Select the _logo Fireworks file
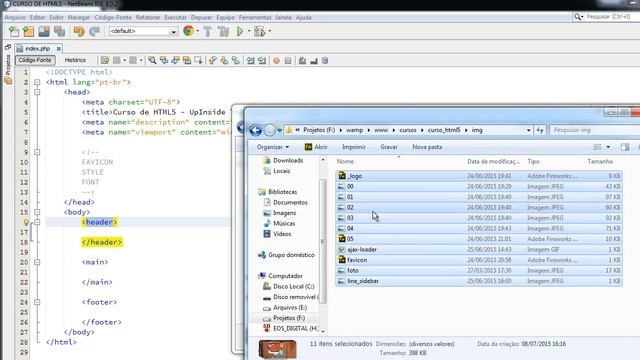 (479, 176)
